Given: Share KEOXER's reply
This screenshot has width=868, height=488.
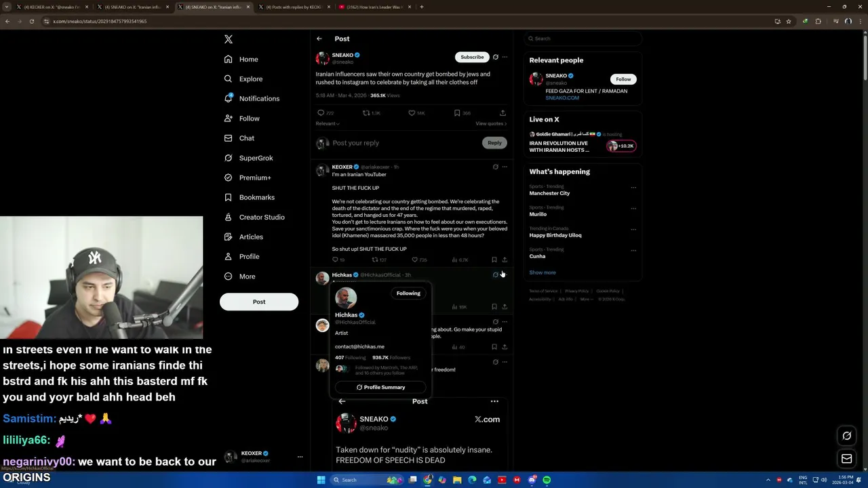Looking at the screenshot, I should point(505,260).
